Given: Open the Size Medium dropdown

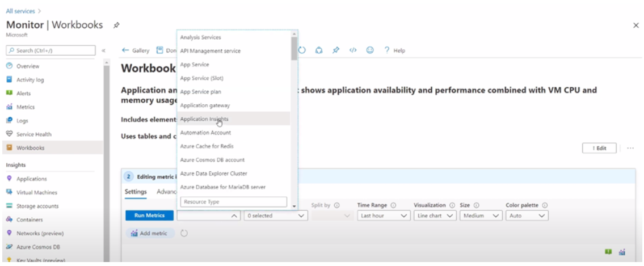Looking at the screenshot, I should coord(481,216).
